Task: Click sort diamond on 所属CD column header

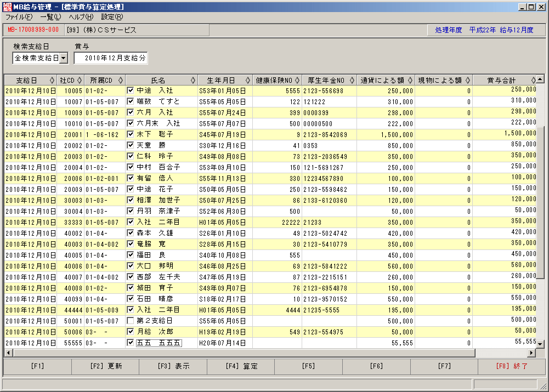Action: tap(121, 80)
